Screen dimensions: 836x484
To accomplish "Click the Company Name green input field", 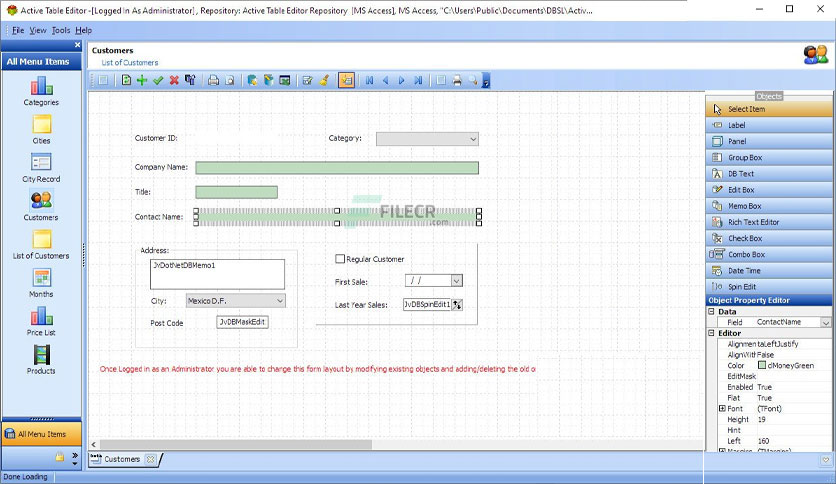I will tap(337, 168).
